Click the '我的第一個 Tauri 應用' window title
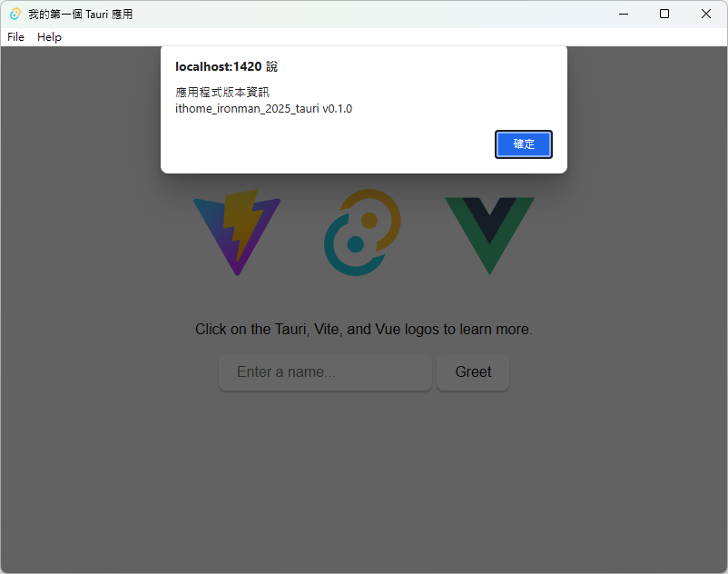The image size is (728, 574). pyautogui.click(x=80, y=14)
